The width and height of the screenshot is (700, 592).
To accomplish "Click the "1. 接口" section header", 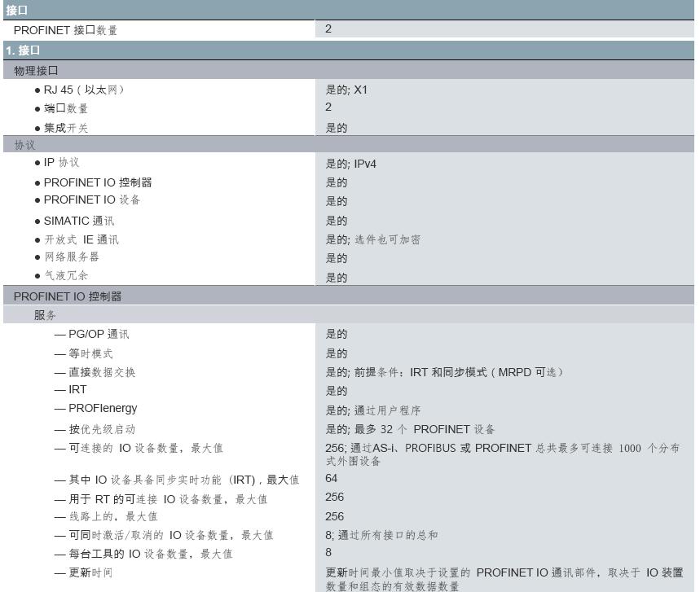I will pyautogui.click(x=349, y=50).
